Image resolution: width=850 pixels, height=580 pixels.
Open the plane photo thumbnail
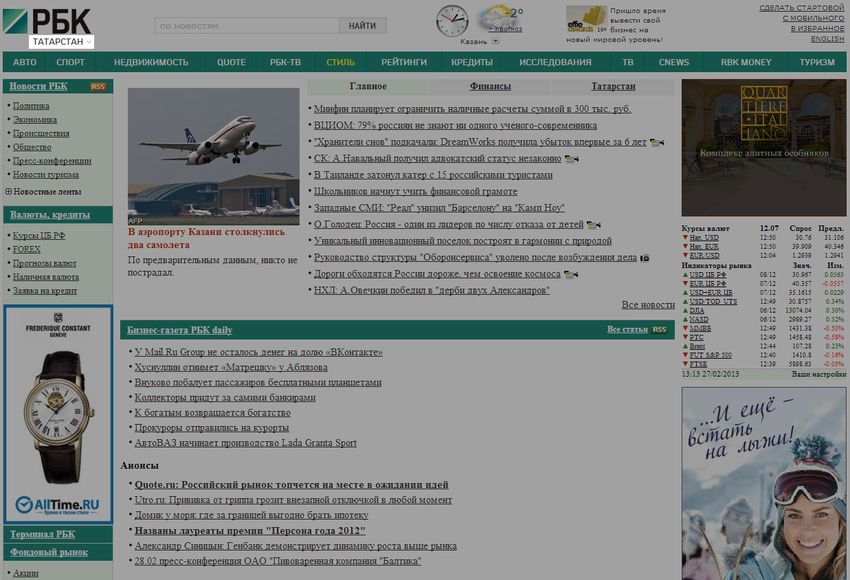point(214,156)
